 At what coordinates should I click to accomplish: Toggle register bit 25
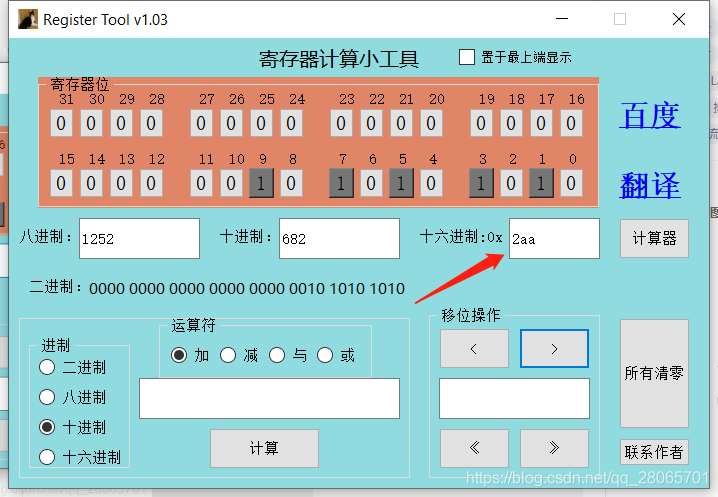[x=261, y=123]
